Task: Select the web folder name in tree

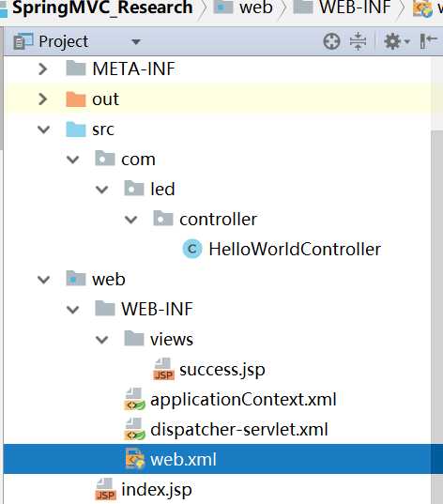Action: (109, 280)
